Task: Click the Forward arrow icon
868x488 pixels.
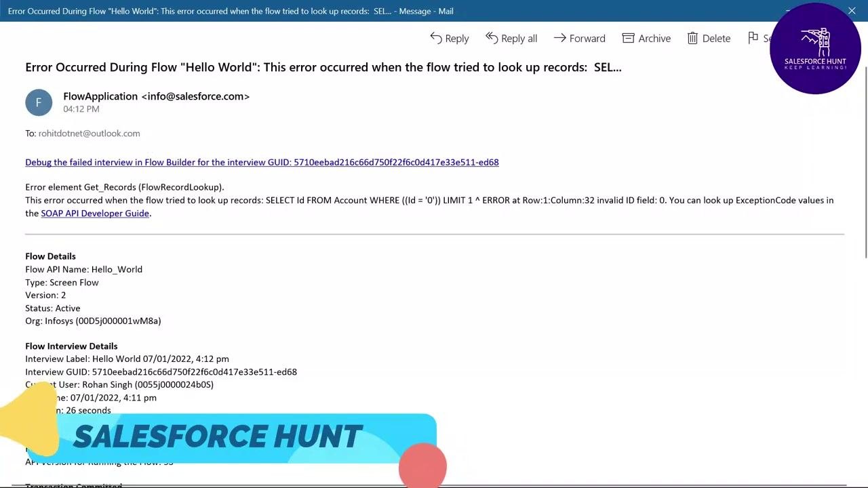Action: point(559,38)
